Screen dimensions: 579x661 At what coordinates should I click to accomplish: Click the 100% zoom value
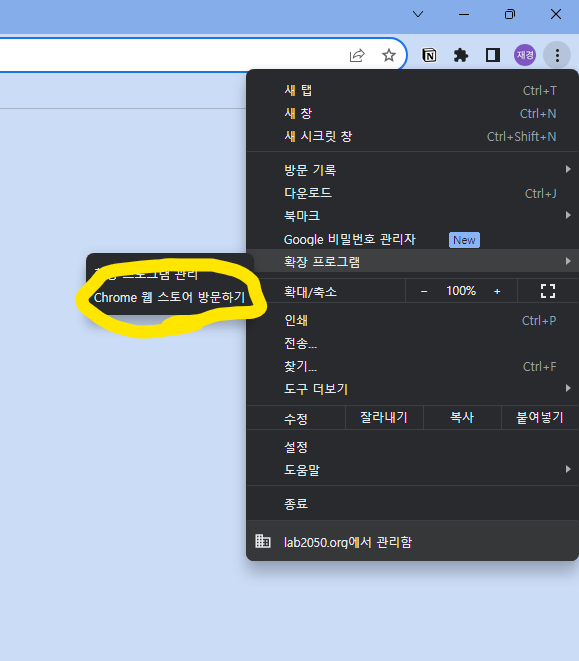(461, 291)
